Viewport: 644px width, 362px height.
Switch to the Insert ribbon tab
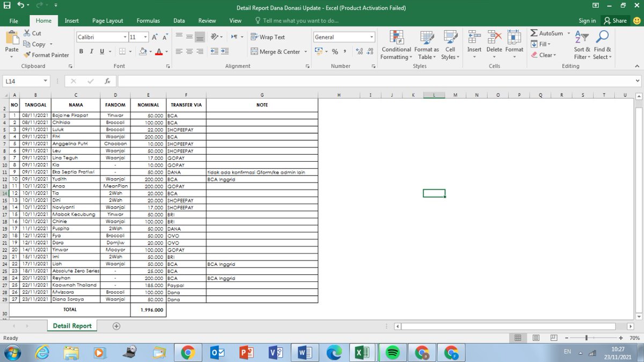tap(72, 20)
